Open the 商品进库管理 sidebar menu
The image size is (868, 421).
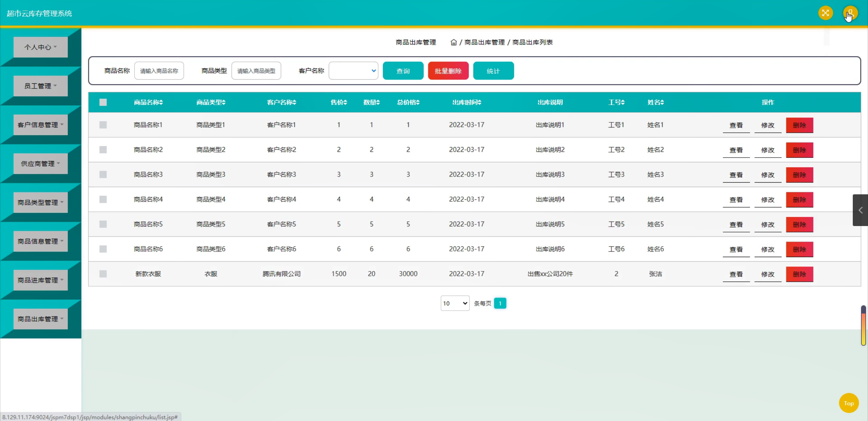coord(40,280)
